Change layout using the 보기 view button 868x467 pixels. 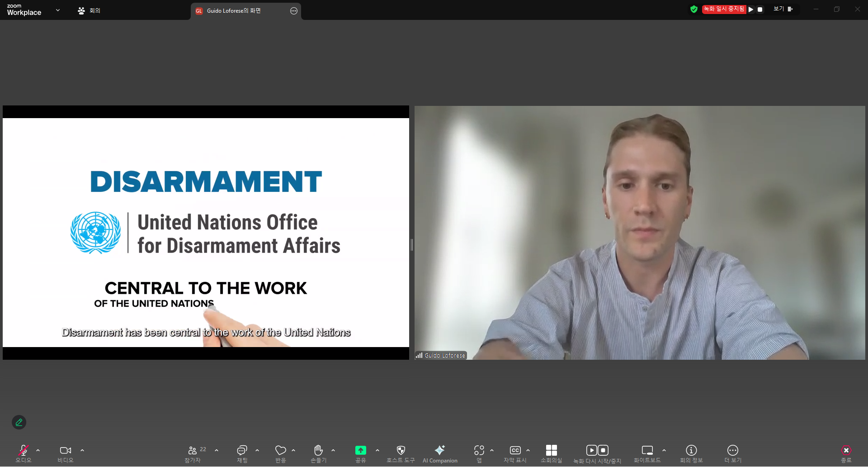[x=783, y=9]
